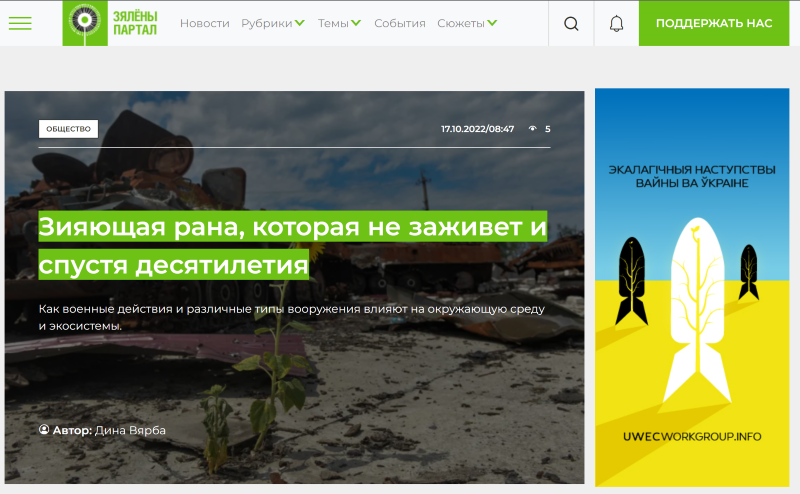
Task: Select the ОБЩЕСТВО category tag
Action: pyautogui.click(x=68, y=129)
